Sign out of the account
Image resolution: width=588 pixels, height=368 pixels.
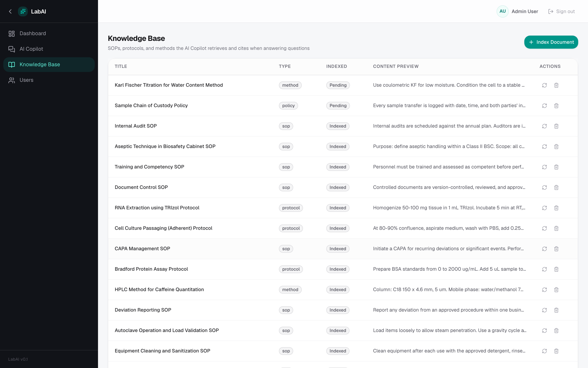coord(561,11)
